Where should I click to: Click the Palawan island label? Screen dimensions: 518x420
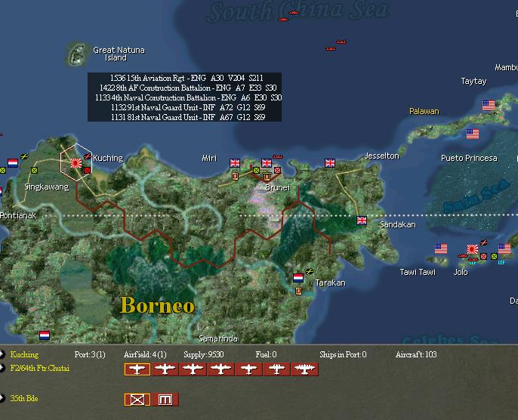pos(424,111)
